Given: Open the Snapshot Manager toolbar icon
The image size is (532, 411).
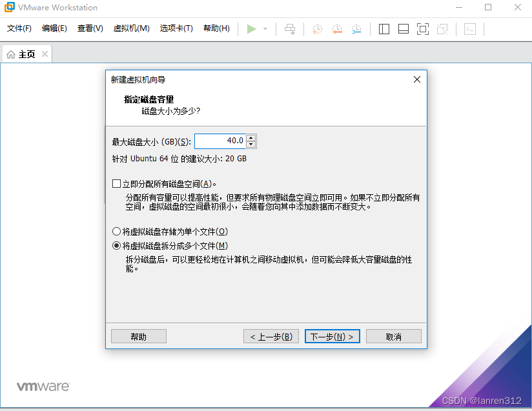Looking at the screenshot, I should coord(356,29).
